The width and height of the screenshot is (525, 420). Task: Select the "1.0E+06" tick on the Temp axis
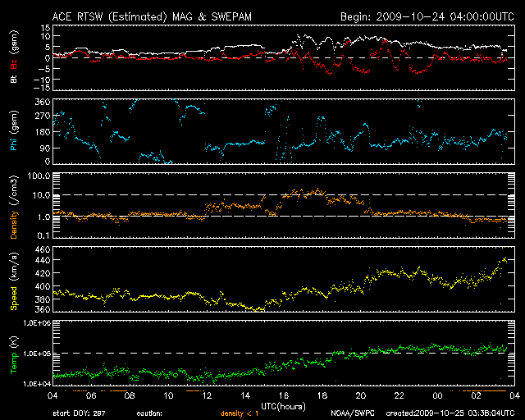click(x=37, y=323)
